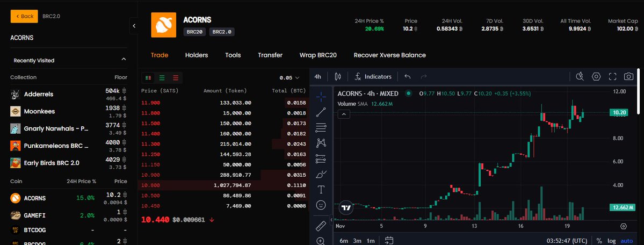Toggle percentage price scale

(x=599, y=241)
